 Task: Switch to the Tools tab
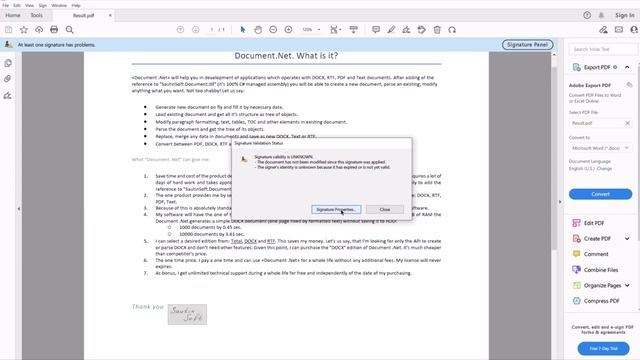(36, 15)
